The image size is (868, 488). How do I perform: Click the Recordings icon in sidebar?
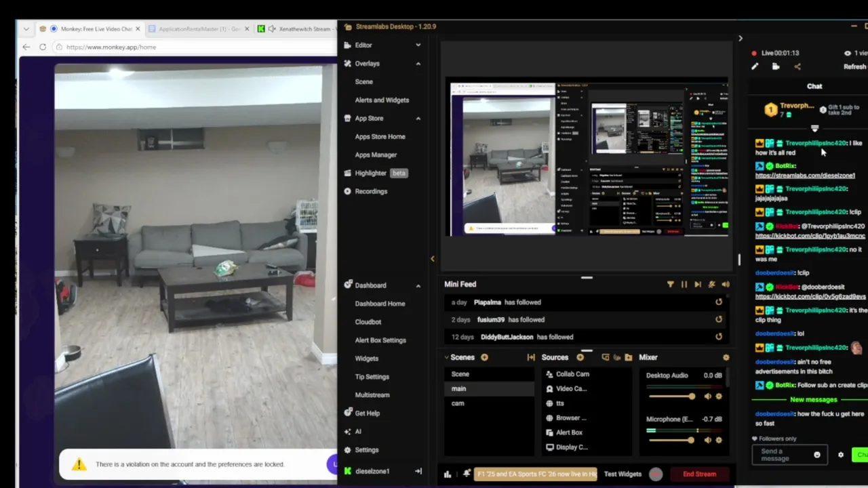point(348,191)
